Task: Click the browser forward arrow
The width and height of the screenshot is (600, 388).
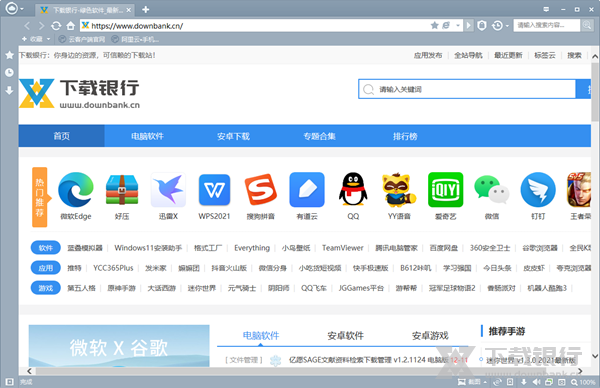Action: pyautogui.click(x=41, y=26)
